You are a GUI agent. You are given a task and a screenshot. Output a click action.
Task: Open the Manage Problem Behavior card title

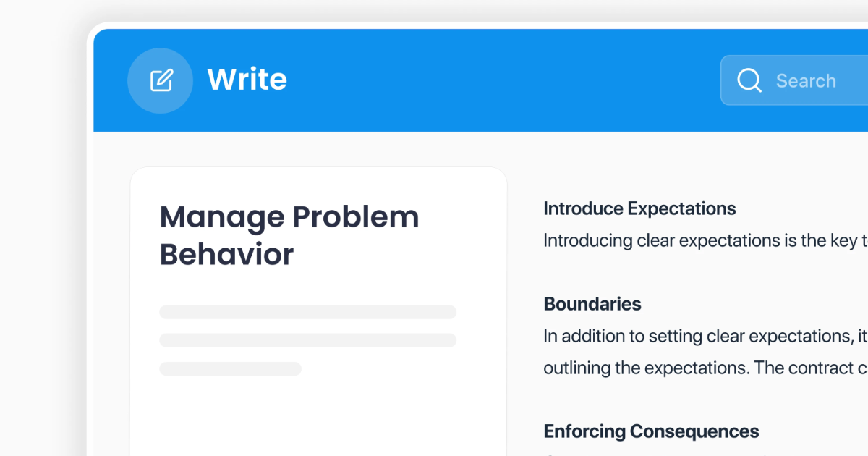[x=289, y=236]
